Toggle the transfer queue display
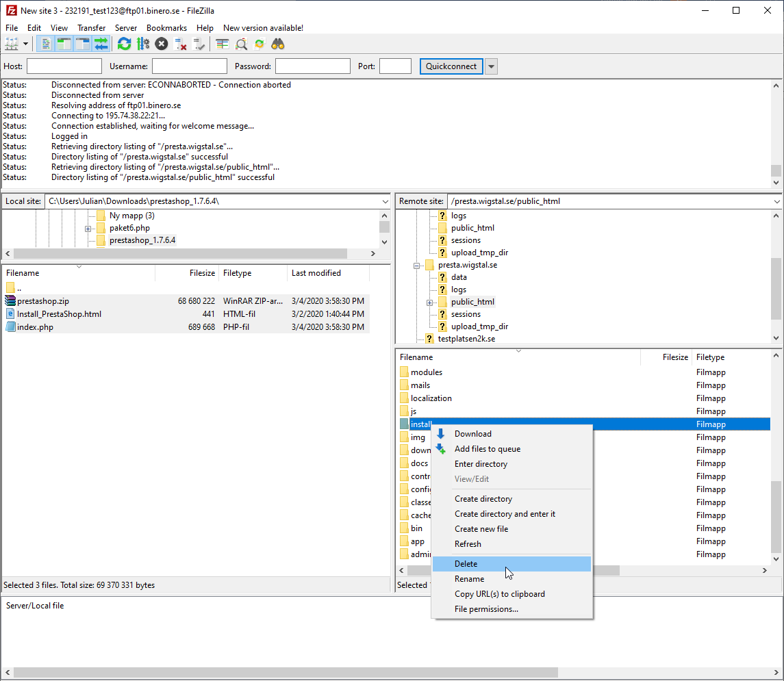The height and width of the screenshot is (681, 784). 101,44
